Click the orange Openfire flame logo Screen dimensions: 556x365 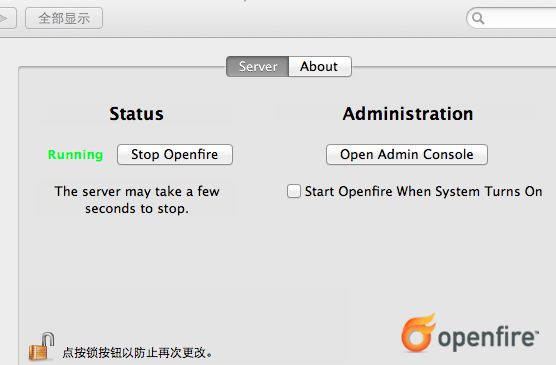tap(418, 333)
